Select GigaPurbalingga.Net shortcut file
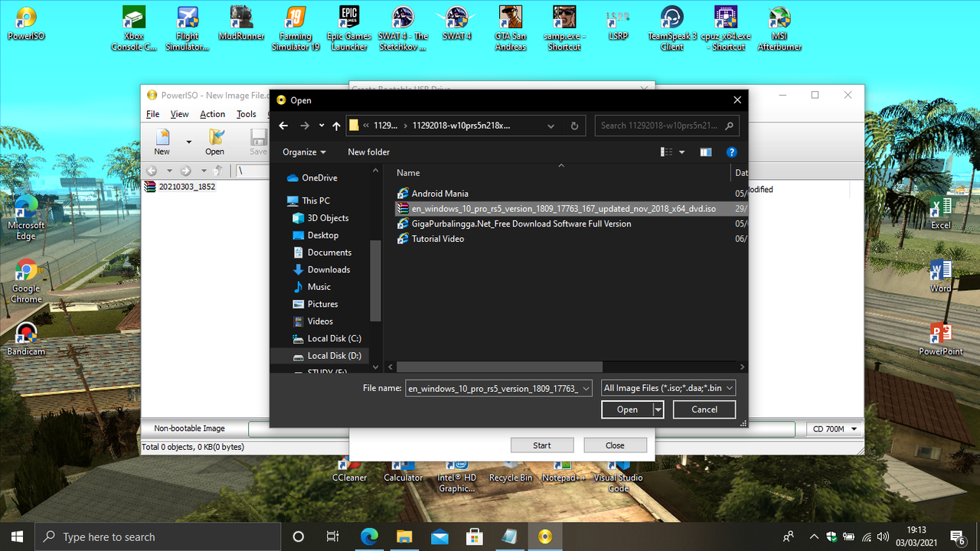This screenshot has width=980, height=551. 521,223
